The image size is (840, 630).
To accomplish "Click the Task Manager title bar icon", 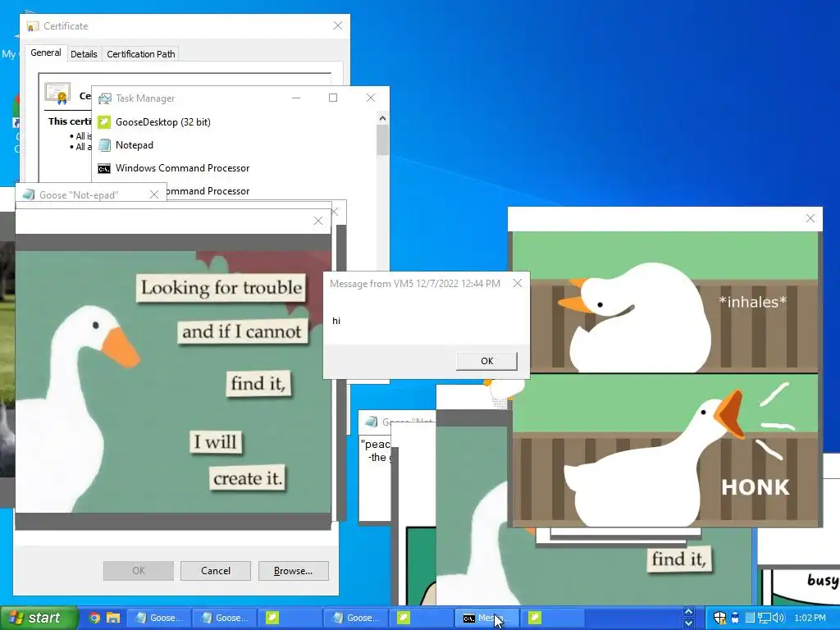I will point(105,98).
